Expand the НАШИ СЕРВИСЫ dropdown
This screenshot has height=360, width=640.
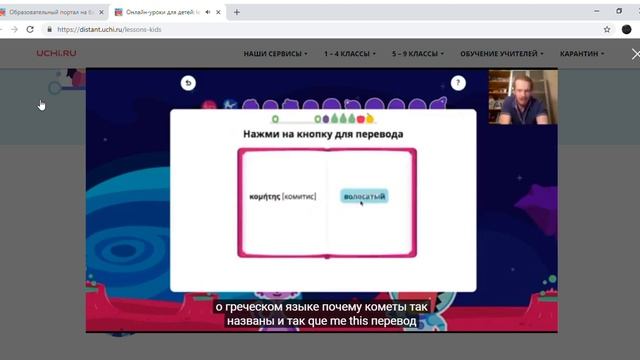(276, 53)
